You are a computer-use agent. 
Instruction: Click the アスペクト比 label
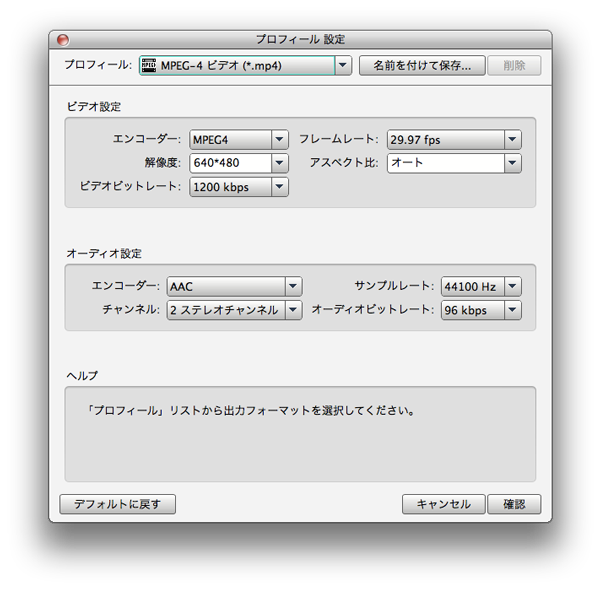pos(344,163)
